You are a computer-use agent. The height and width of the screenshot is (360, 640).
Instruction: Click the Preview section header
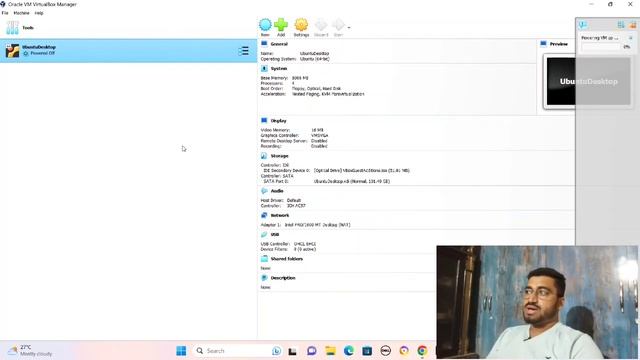tap(558, 44)
